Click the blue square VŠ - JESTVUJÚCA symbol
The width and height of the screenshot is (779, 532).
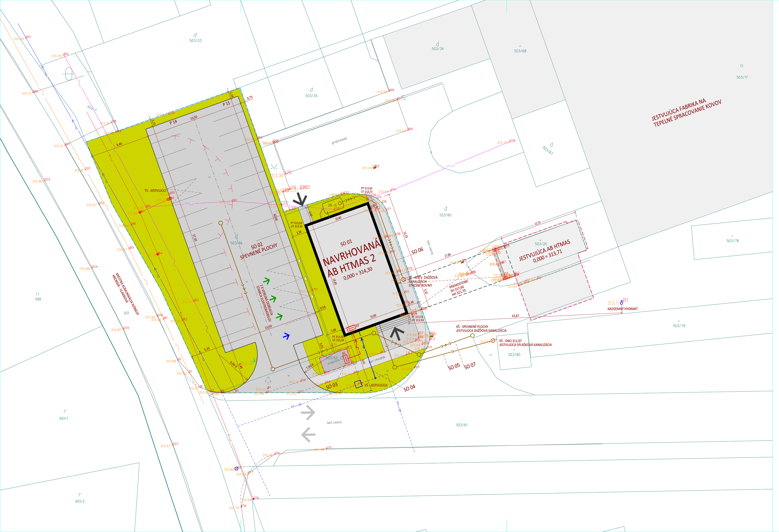[x=358, y=385]
